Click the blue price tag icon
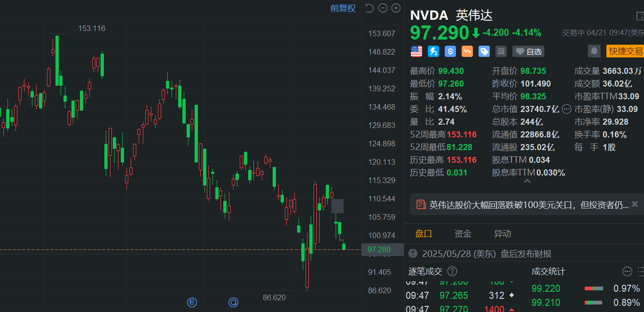Screen dimensions: 644x312 [x=484, y=51]
